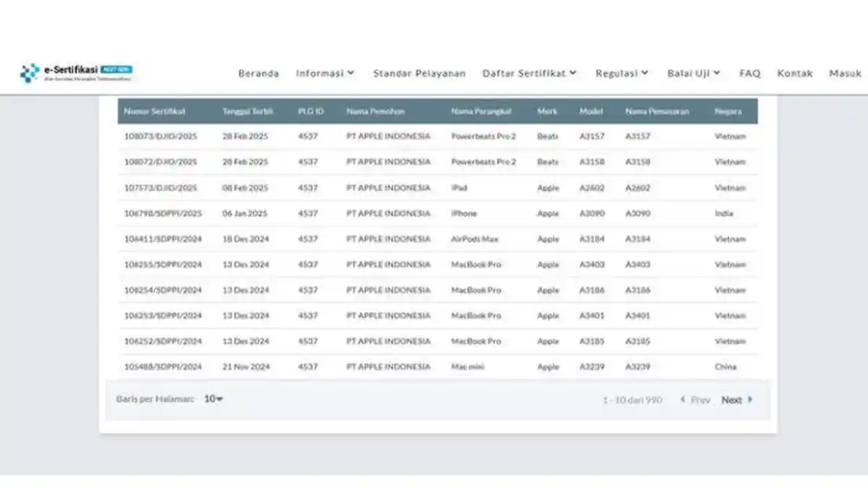
Task: Open Standar Pelayanan page
Action: pyautogui.click(x=420, y=73)
